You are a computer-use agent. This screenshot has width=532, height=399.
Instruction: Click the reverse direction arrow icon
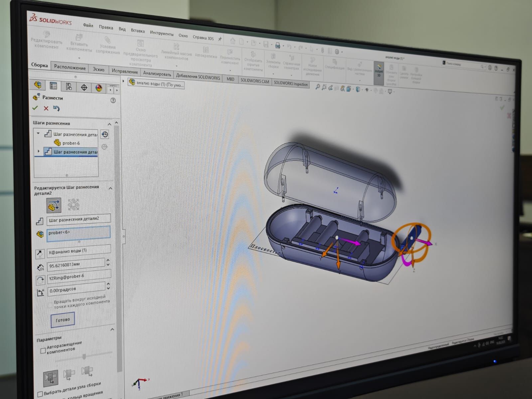(x=40, y=254)
